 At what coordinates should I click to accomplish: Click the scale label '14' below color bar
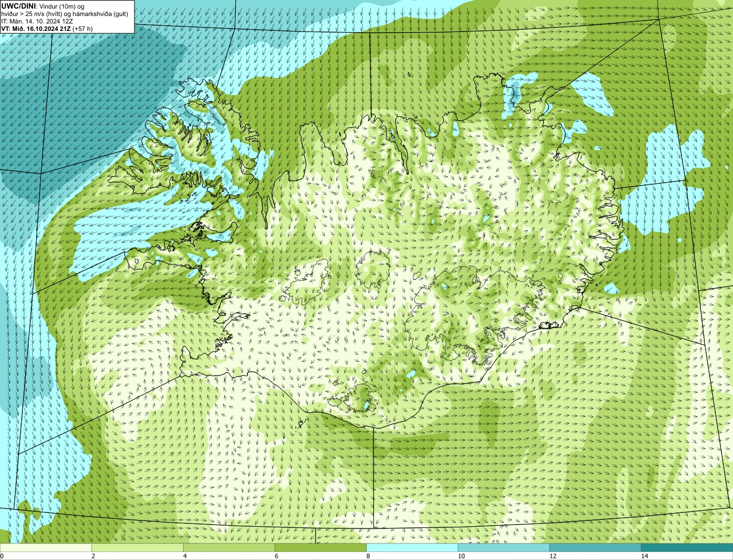(x=644, y=556)
